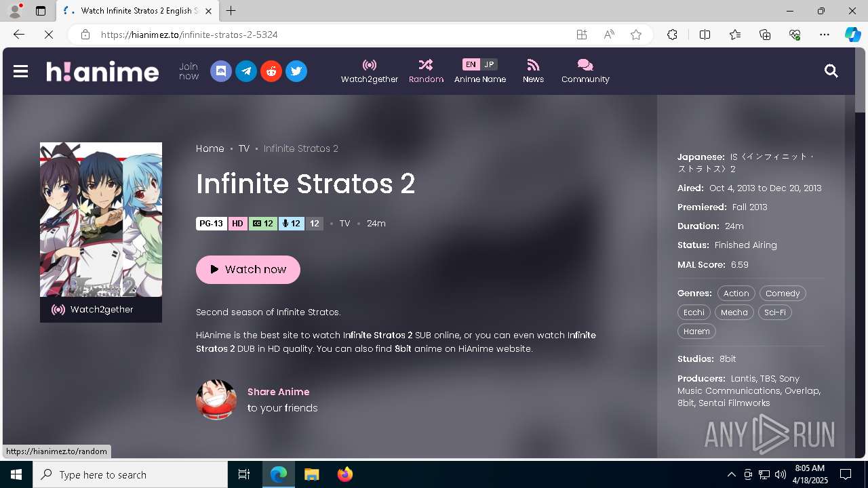Click the taskbar search box
868x488 pixels.
pyautogui.click(x=130, y=474)
